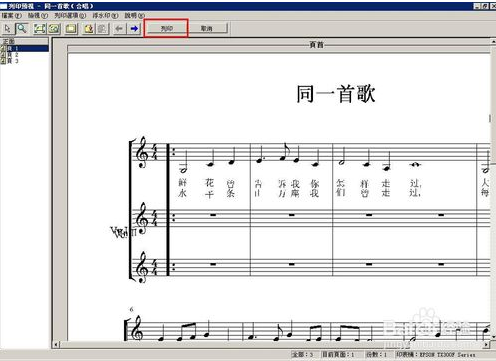This screenshot has height=361, width=496.
Task: Click the 取消 cancel button
Action: coord(207,29)
